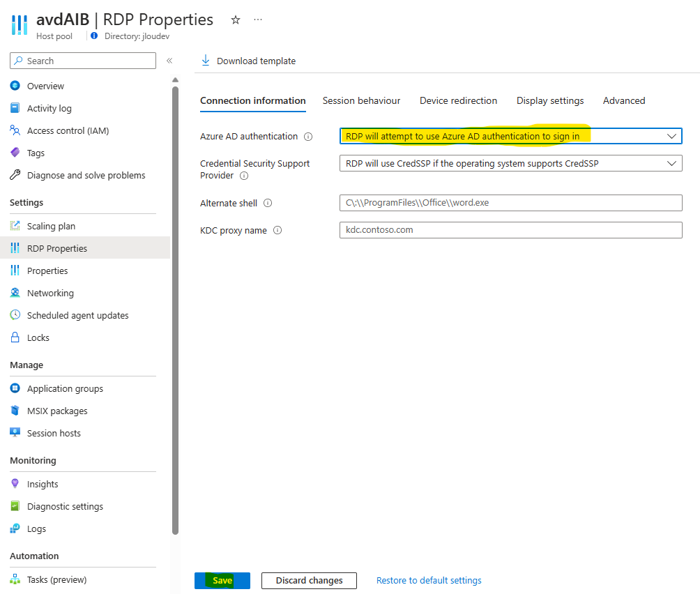Click the Save button
Viewport: 700px width, 594px height.
pyautogui.click(x=222, y=581)
